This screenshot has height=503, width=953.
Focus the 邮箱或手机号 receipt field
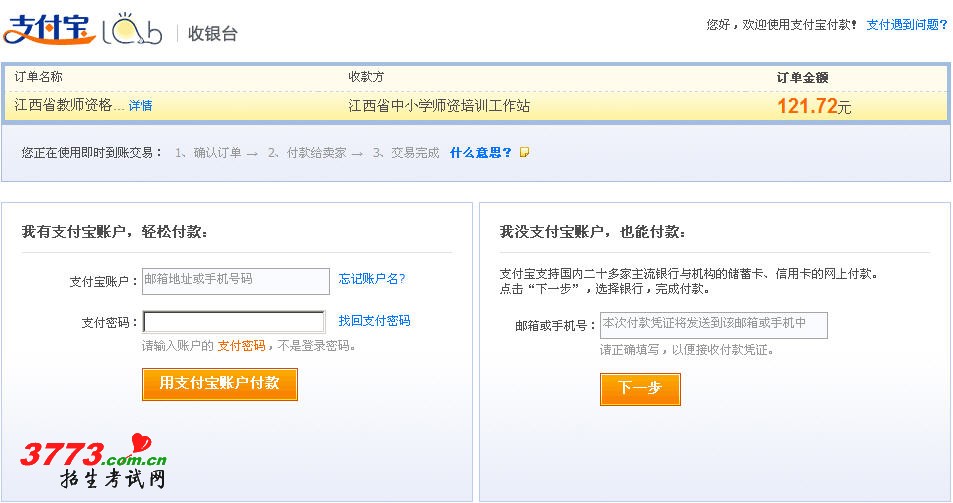coord(712,324)
